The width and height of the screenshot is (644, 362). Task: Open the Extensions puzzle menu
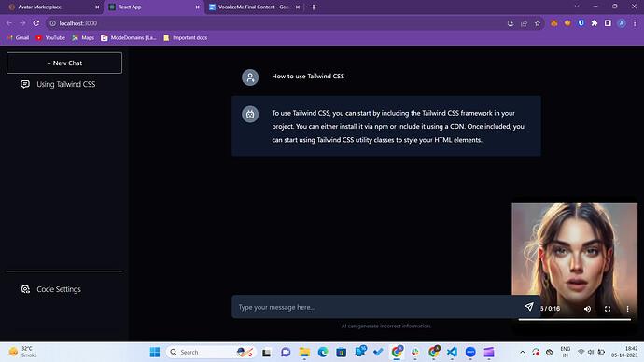595,23
